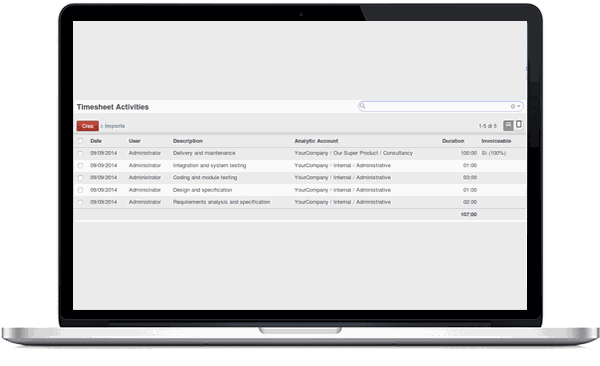Screen dimensions: 600x366
Task: Click the 1-5 di 5 pager text
Action: pyautogui.click(x=488, y=126)
